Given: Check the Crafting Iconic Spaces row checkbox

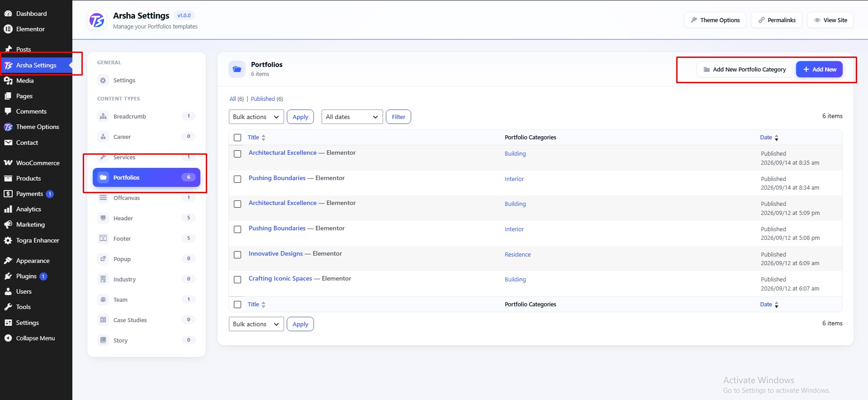Looking at the screenshot, I should tap(237, 280).
